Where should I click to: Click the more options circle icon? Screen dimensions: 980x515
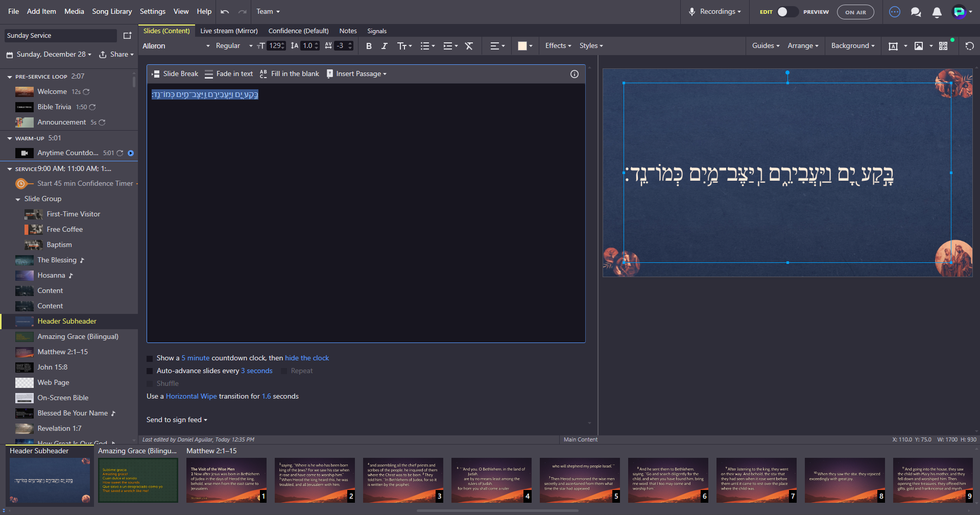(895, 12)
